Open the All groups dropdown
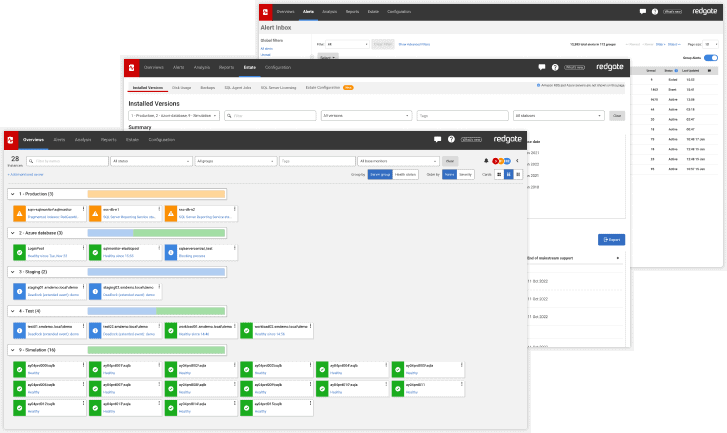The image size is (727, 433). [x=236, y=161]
